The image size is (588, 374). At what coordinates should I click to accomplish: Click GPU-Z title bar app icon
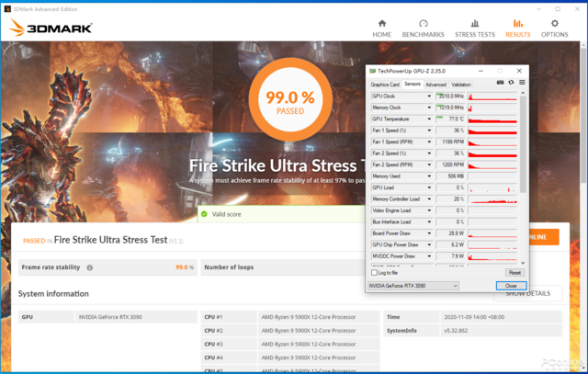(372, 71)
